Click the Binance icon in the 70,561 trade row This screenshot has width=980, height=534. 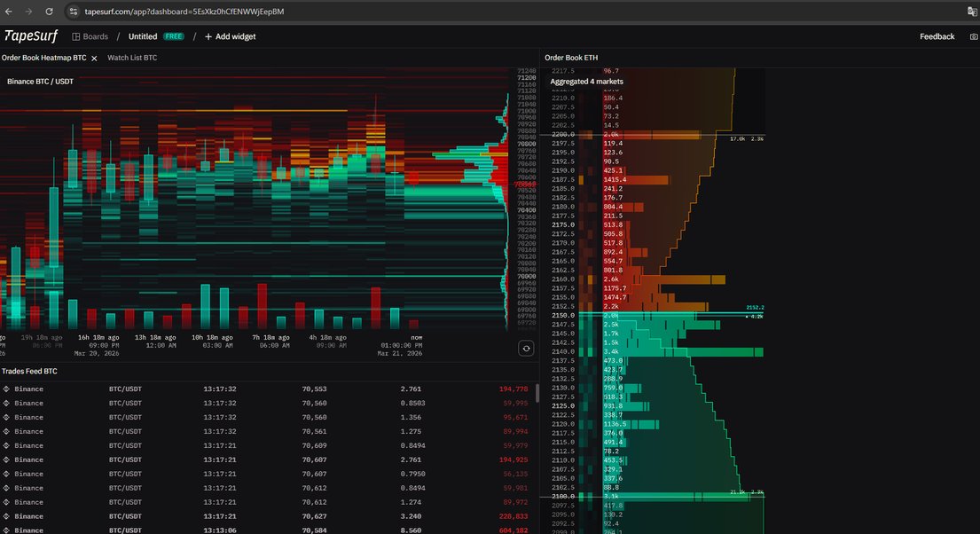(x=6, y=431)
